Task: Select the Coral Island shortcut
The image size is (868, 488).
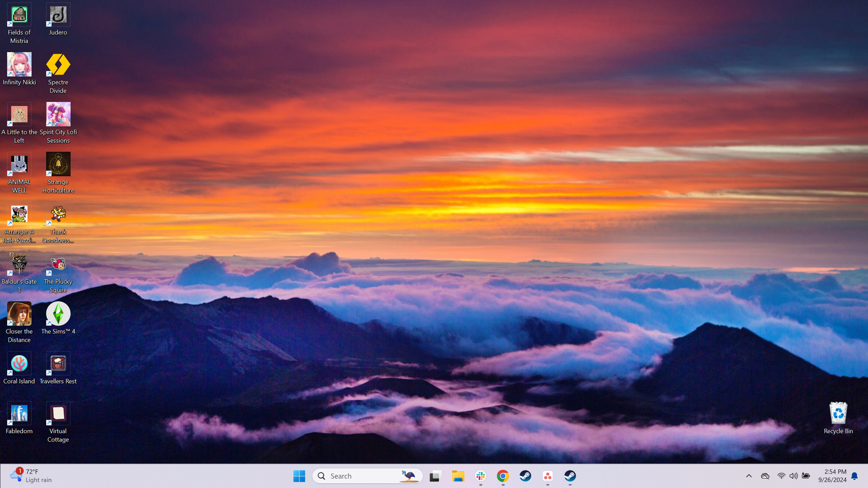Action: click(19, 364)
